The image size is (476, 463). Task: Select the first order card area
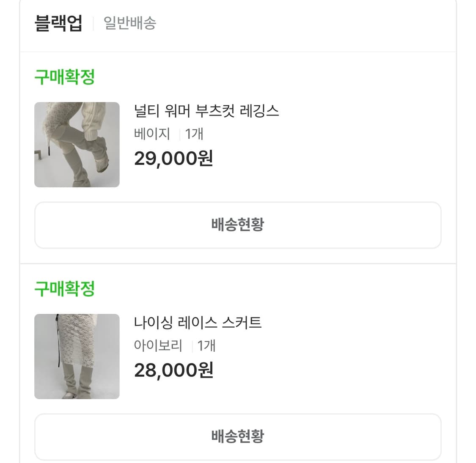[x=238, y=156]
